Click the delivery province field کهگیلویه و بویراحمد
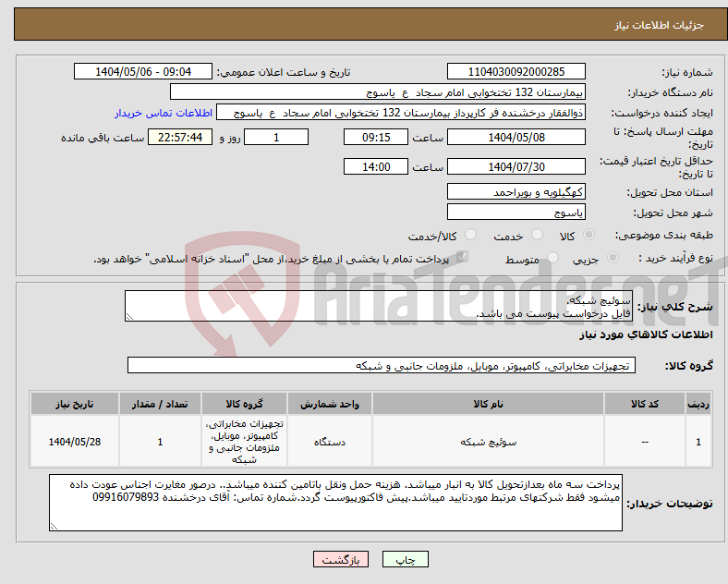Image resolution: width=728 pixels, height=584 pixels. tap(516, 191)
